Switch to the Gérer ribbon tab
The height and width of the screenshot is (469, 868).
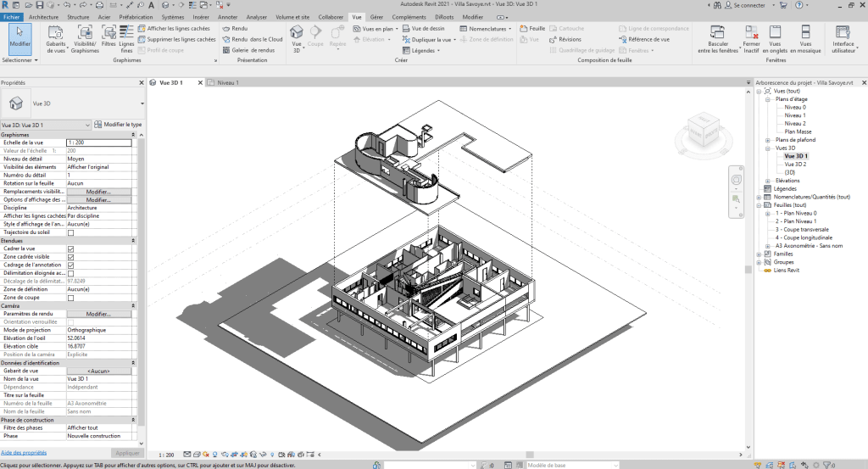[376, 17]
